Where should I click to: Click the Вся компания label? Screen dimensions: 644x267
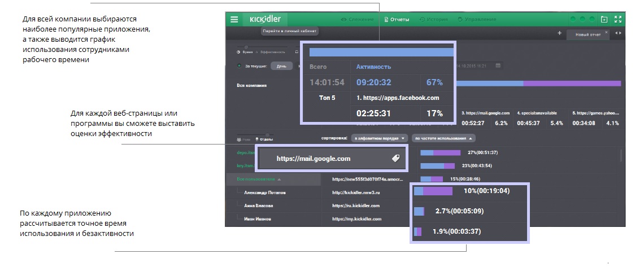(x=252, y=85)
